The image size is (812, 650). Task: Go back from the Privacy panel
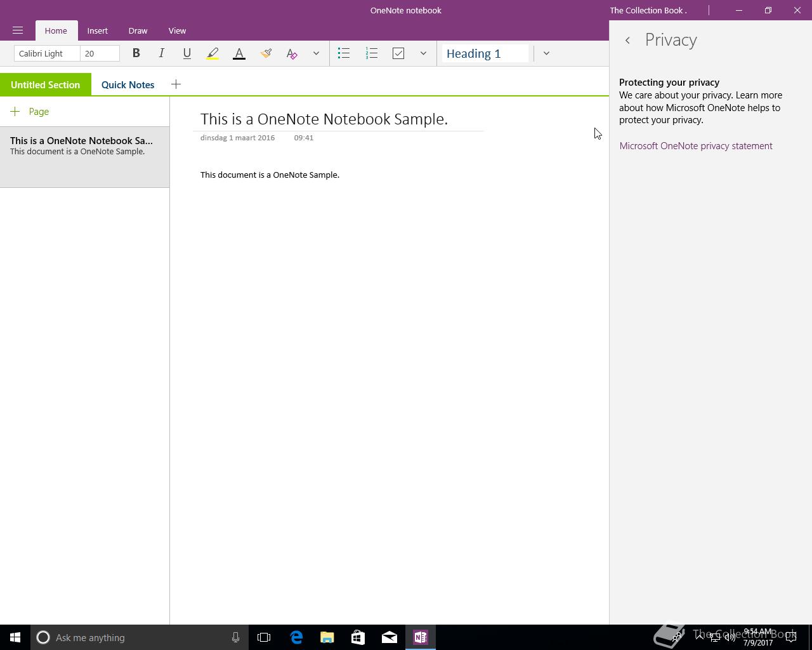coord(627,40)
